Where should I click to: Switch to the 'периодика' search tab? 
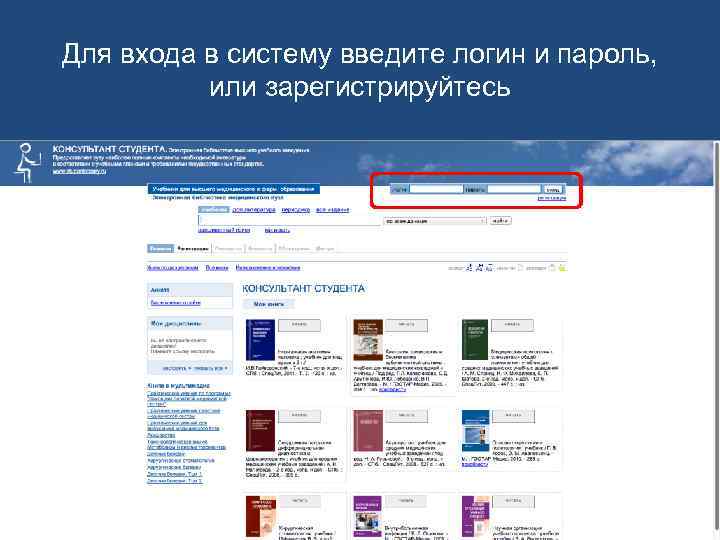(x=296, y=209)
